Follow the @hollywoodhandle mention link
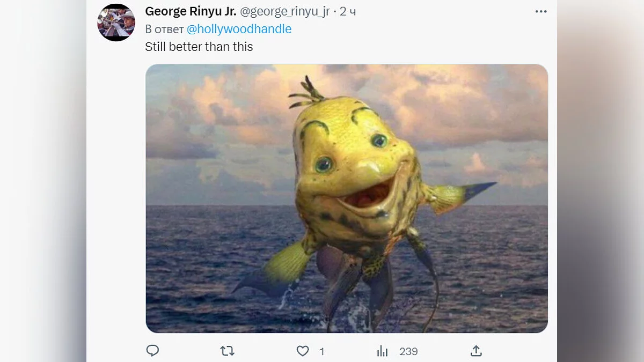 pos(239,29)
